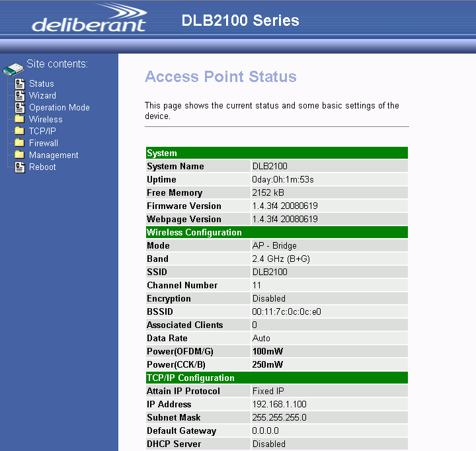Expand the Wireless folder icon

pyautogui.click(x=19, y=120)
